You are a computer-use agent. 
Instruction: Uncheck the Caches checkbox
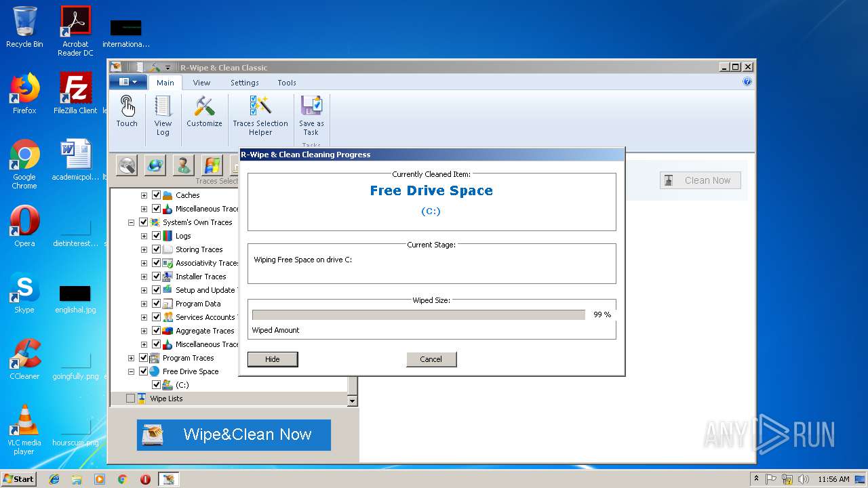[x=156, y=195]
